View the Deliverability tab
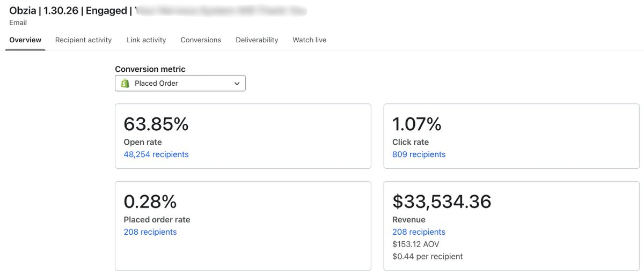This screenshot has width=644, height=276. [x=257, y=40]
